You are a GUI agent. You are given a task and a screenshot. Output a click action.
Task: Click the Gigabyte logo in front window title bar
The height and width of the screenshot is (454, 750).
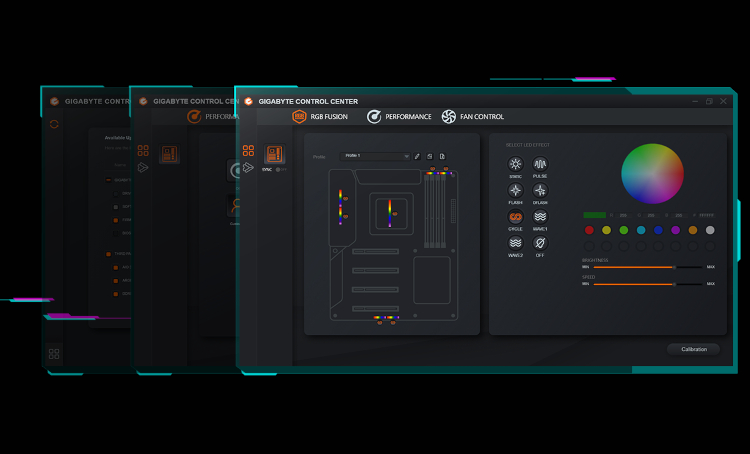[248, 101]
